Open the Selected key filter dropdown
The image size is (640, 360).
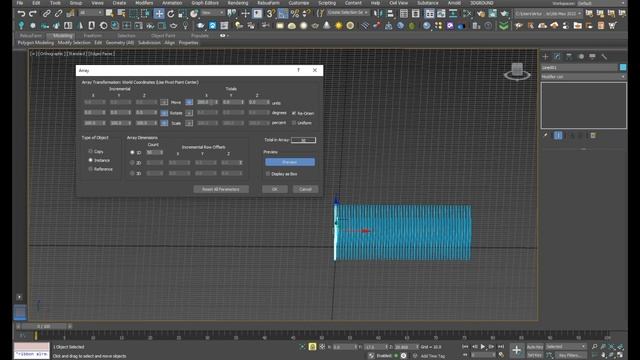tap(566, 347)
